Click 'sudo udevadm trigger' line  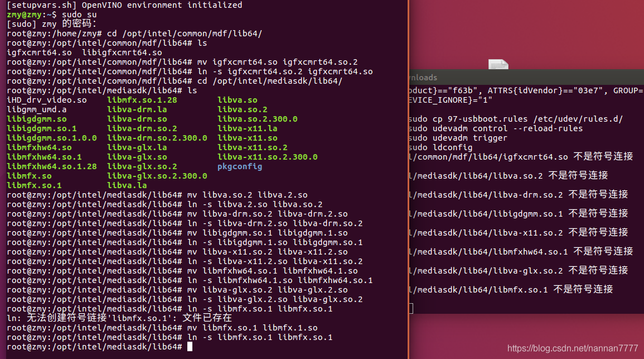457,138
